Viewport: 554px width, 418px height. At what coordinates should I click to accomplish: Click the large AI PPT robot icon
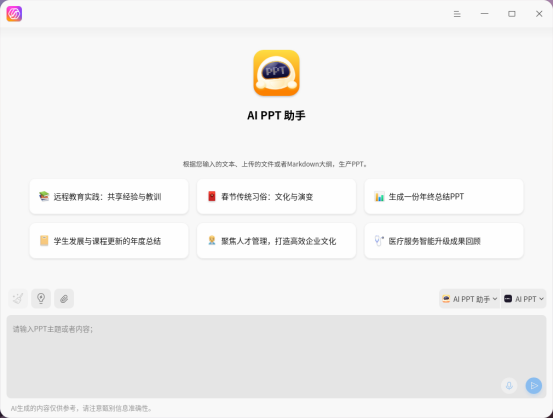coord(276,73)
